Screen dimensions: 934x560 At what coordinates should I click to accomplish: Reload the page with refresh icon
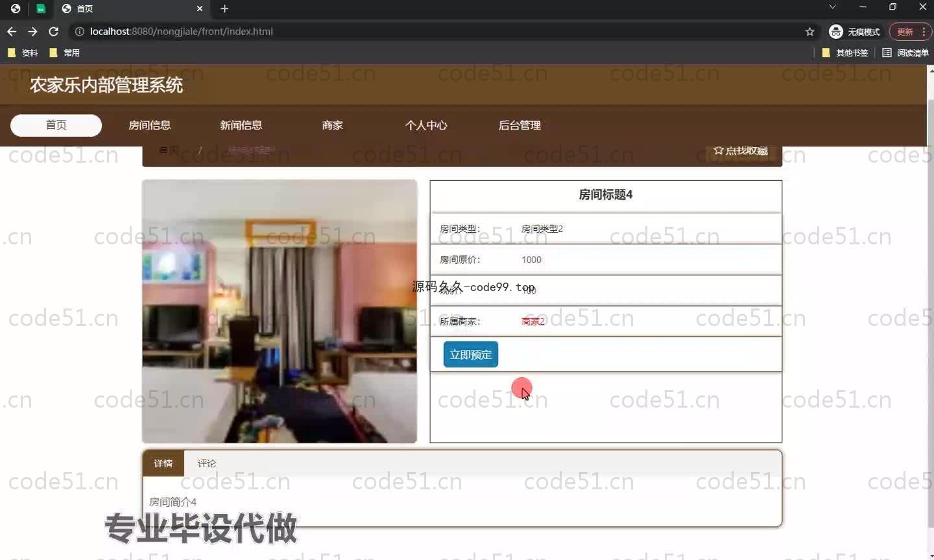coord(54,31)
